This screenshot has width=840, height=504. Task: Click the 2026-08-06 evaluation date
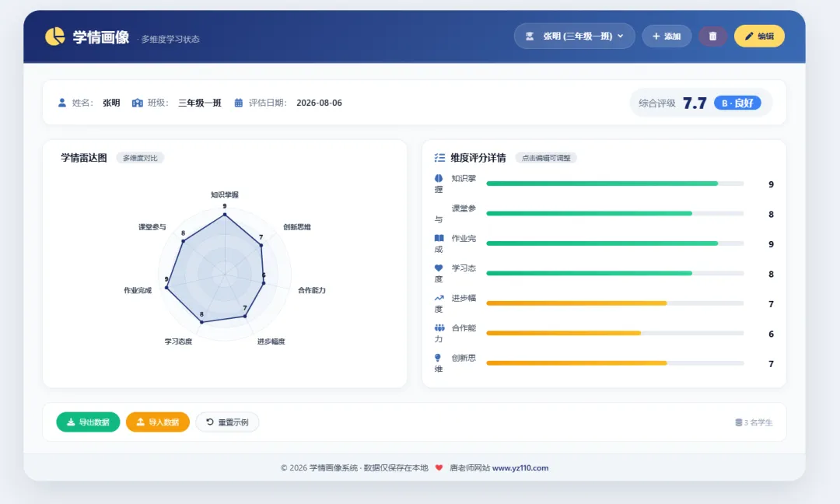(319, 103)
